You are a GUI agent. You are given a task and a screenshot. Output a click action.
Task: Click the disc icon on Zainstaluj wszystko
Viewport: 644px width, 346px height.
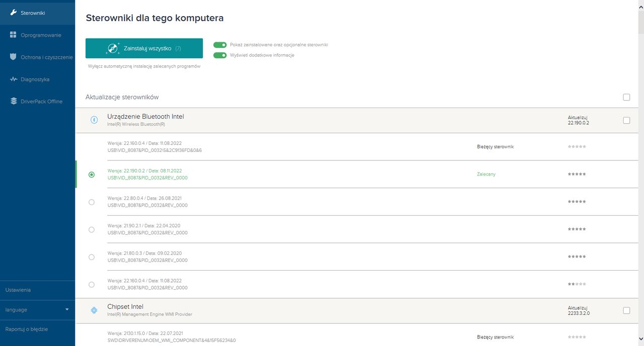click(112, 48)
